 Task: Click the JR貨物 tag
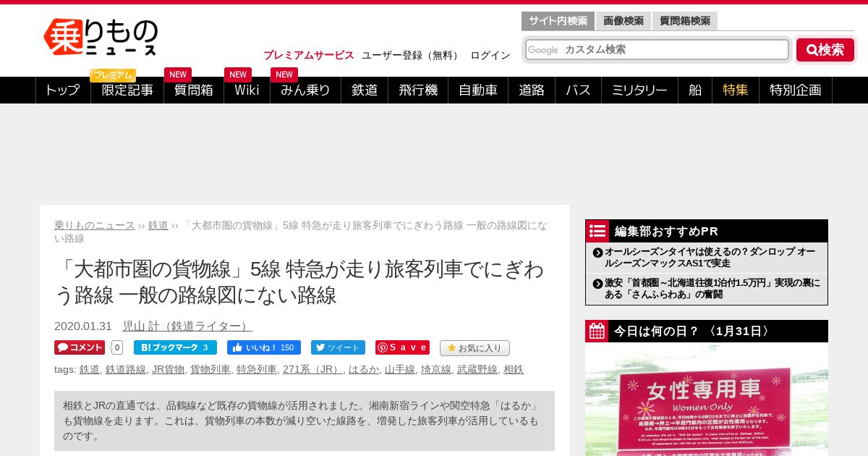click(x=168, y=369)
